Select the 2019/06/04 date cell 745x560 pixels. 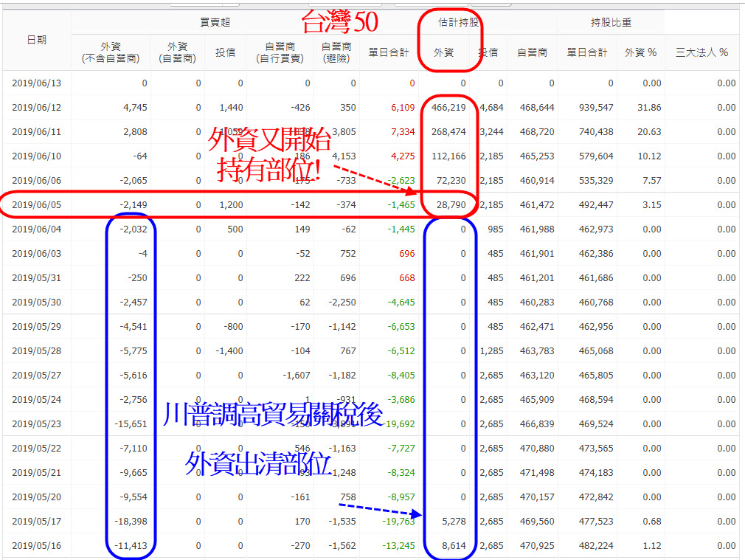coord(37,229)
